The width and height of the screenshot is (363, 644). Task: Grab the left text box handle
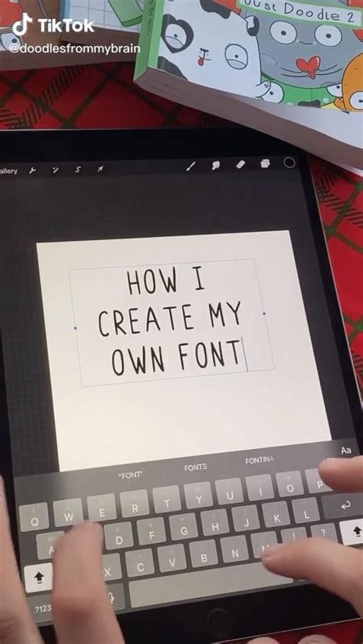[75, 328]
